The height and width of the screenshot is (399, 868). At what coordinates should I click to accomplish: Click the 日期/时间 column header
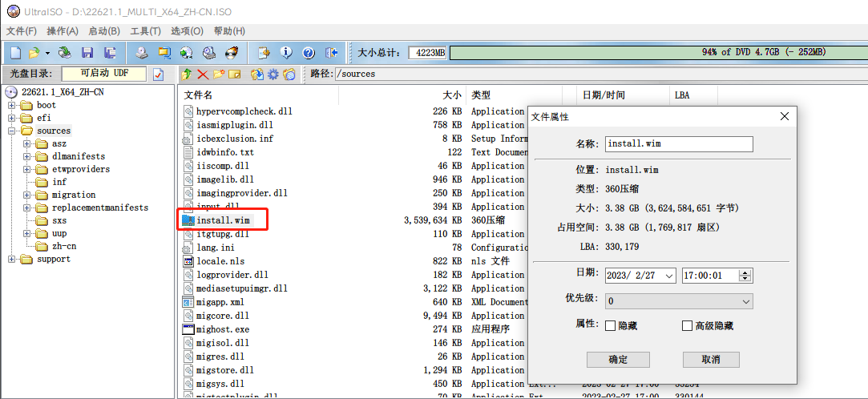pyautogui.click(x=623, y=95)
